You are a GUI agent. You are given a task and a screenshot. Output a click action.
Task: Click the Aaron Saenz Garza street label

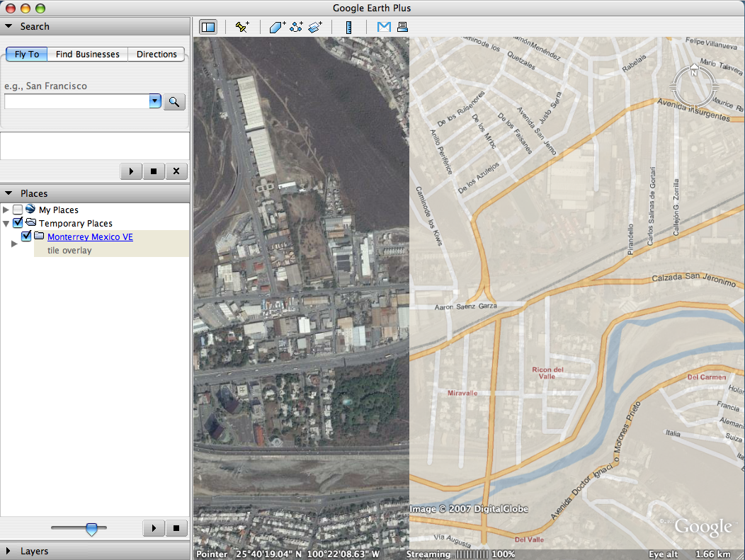pos(466,307)
